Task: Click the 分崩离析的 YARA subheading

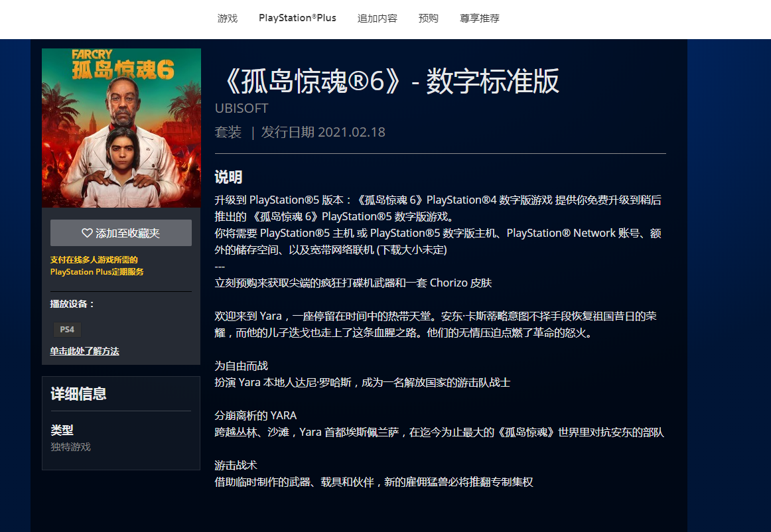Action: click(255, 415)
